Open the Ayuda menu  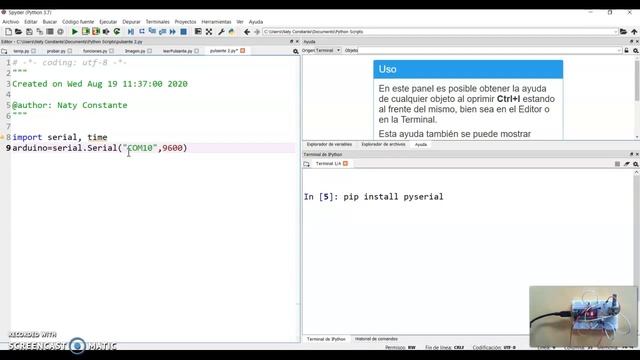[256, 22]
